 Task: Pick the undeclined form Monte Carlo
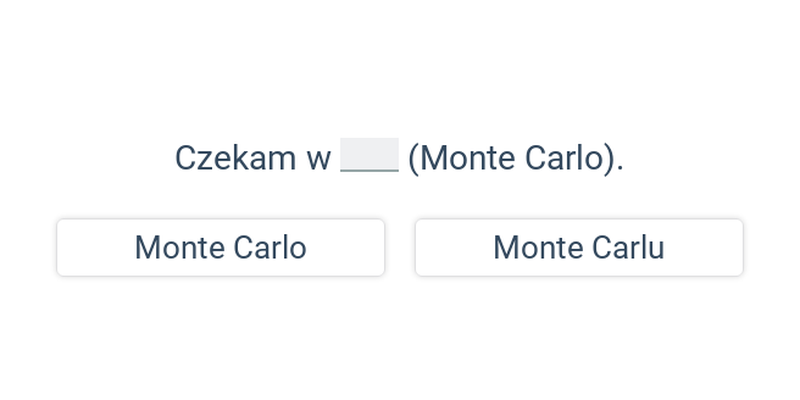tap(220, 247)
